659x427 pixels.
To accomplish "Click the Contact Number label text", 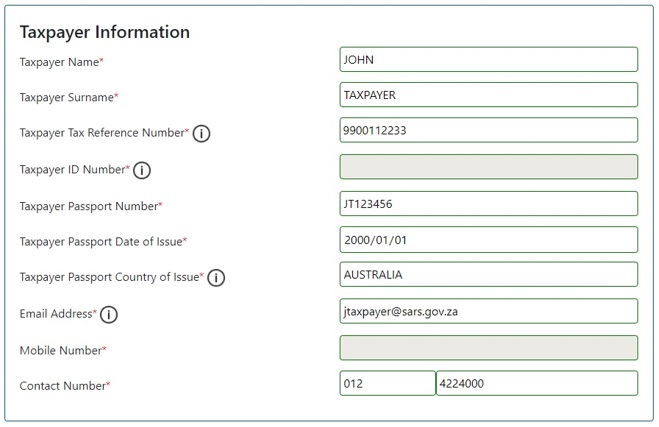I will 65,385.
